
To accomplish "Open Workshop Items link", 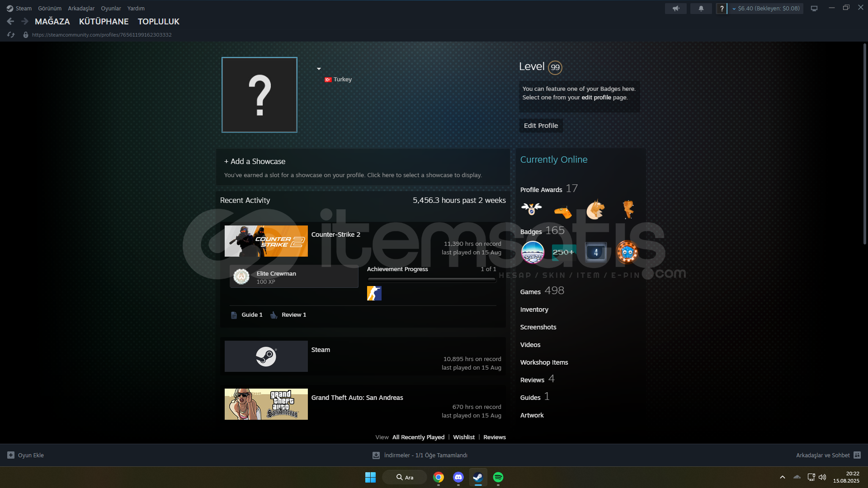I will tap(544, 362).
